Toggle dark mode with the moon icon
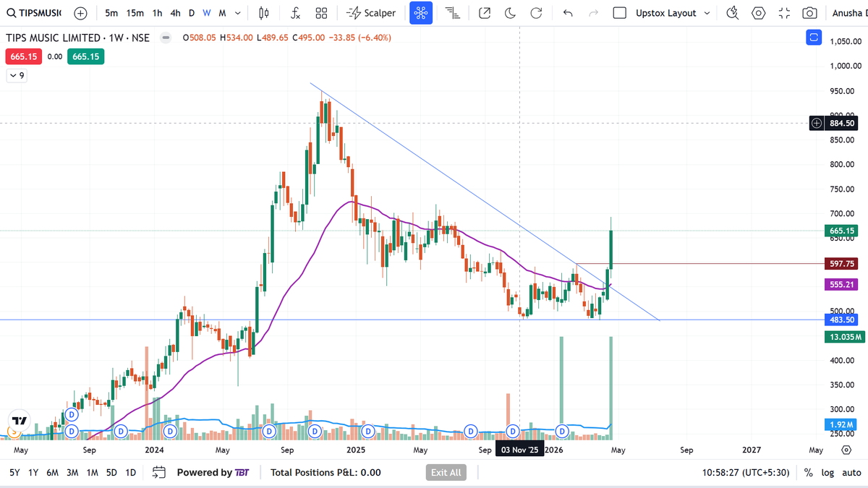868x488 pixels. point(511,12)
